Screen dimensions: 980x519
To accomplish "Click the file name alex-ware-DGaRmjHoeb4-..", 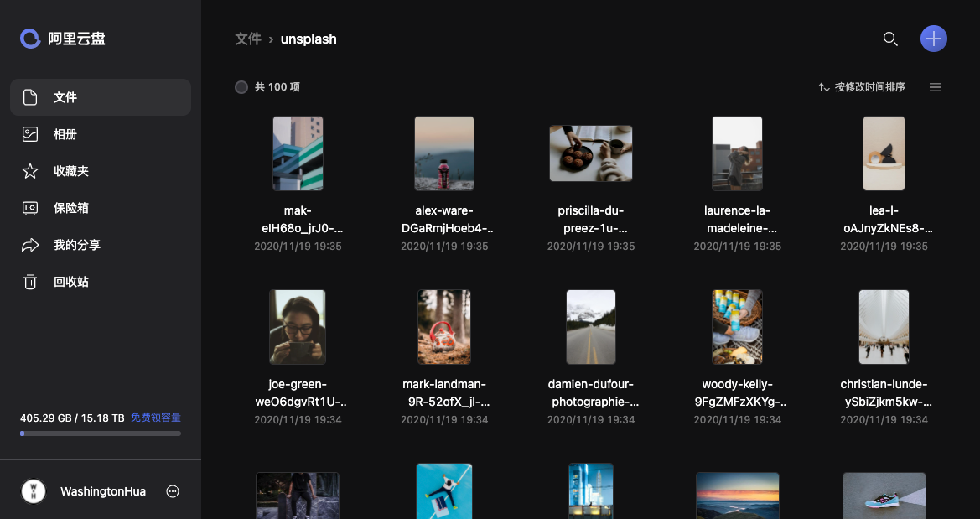I will 448,220.
